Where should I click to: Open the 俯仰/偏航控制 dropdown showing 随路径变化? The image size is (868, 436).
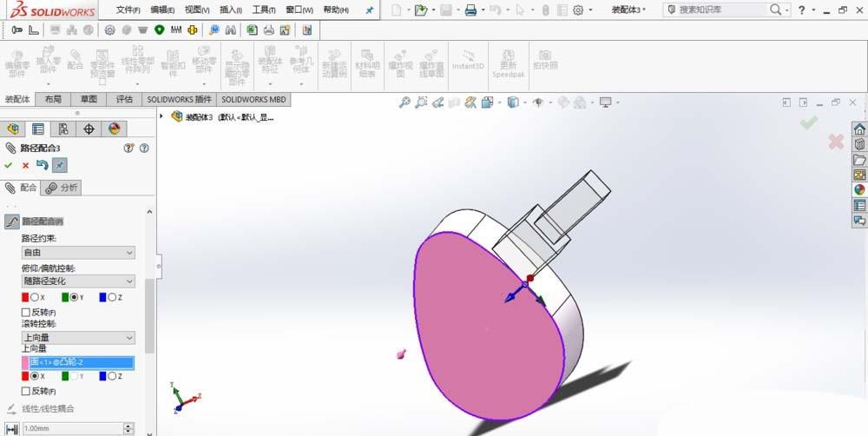[x=78, y=281]
